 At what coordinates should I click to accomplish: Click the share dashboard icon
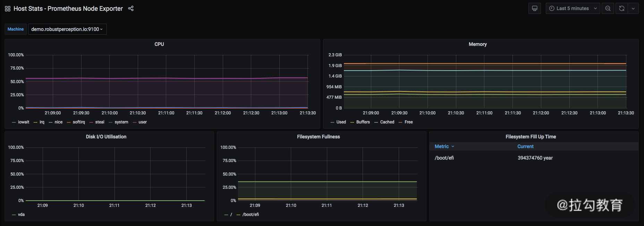pyautogui.click(x=131, y=9)
